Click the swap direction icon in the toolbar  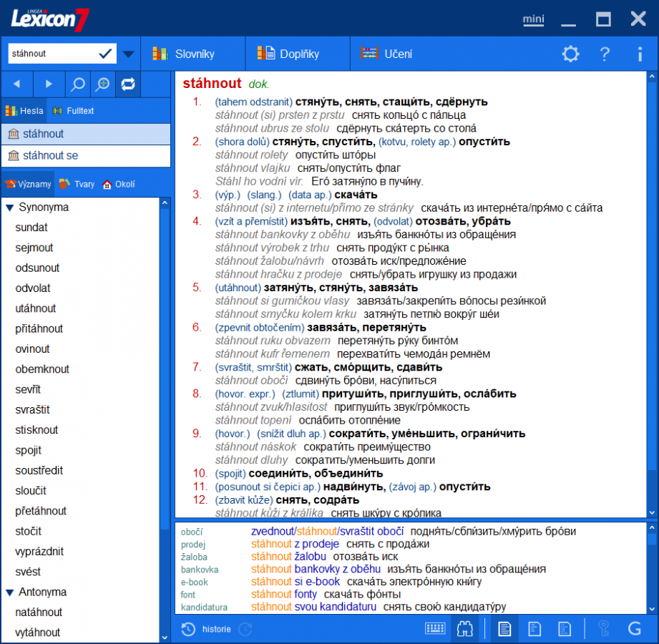click(x=128, y=84)
